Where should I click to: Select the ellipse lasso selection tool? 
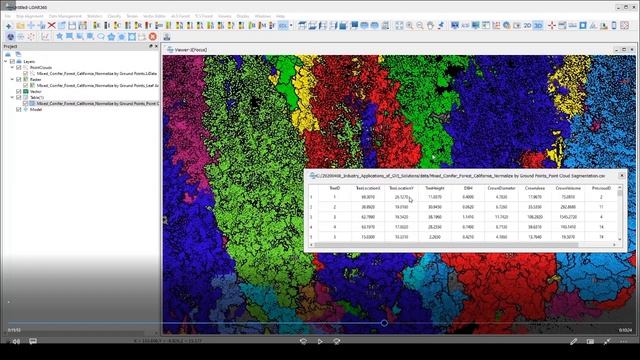click(x=101, y=37)
